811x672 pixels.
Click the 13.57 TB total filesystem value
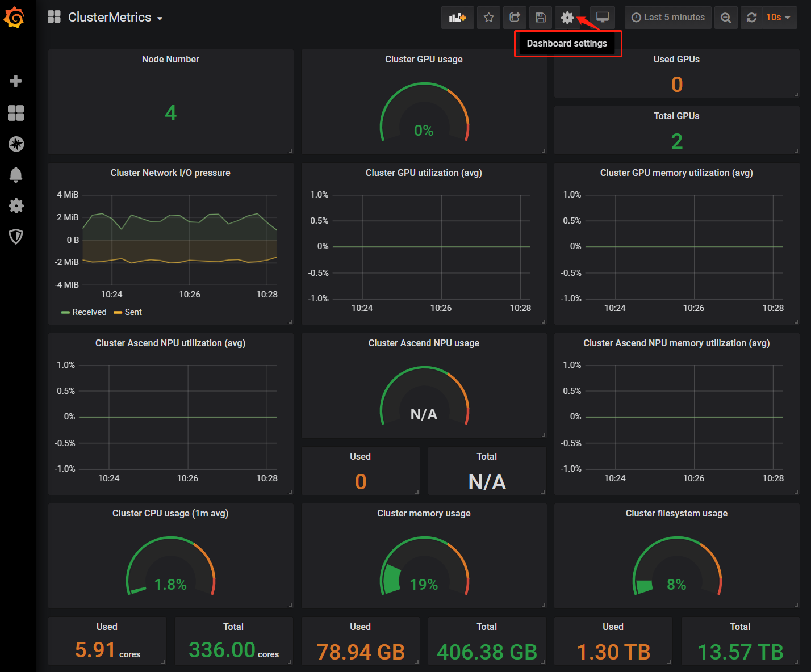741,652
